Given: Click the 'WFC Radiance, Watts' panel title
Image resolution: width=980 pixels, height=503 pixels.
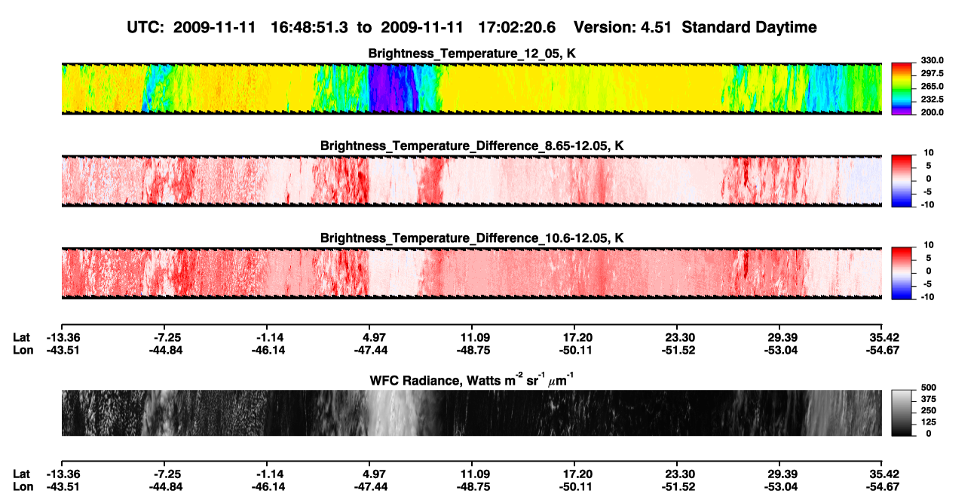Looking at the screenshot, I should [472, 379].
